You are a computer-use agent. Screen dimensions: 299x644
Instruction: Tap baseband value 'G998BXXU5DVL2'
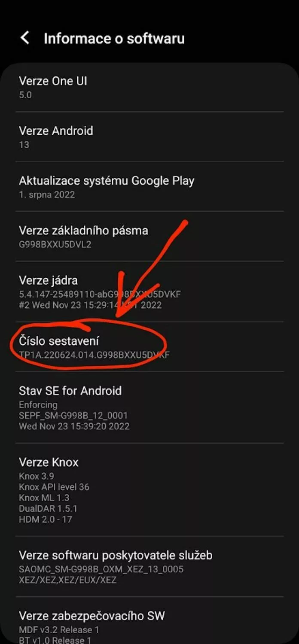pos(55,244)
